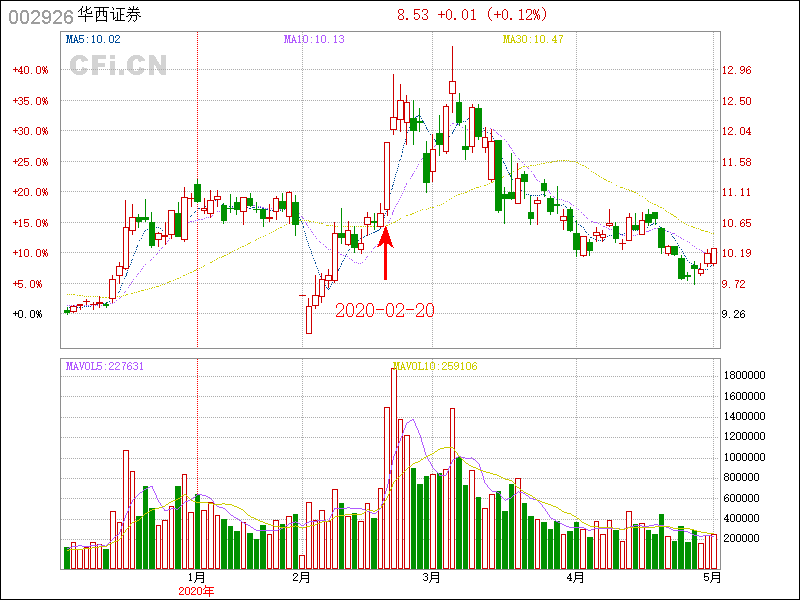Click the 1400000 volume axis value
The width and height of the screenshot is (800, 600).
745,416
